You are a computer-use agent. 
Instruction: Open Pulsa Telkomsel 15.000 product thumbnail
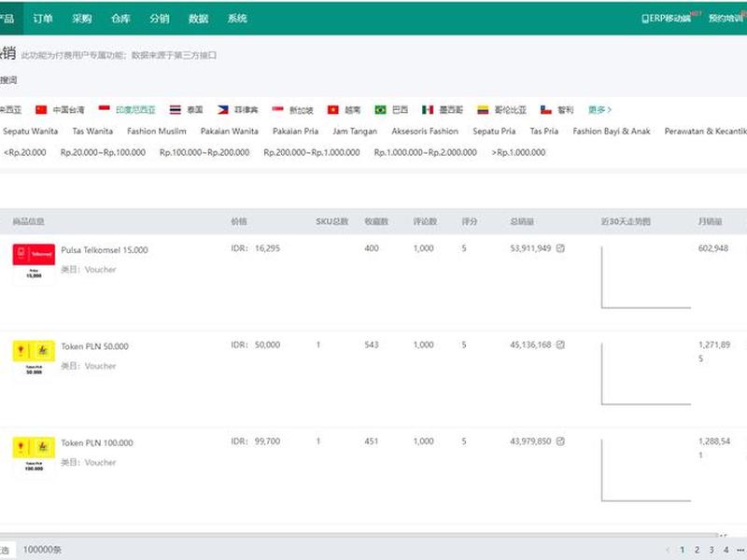tap(34, 264)
